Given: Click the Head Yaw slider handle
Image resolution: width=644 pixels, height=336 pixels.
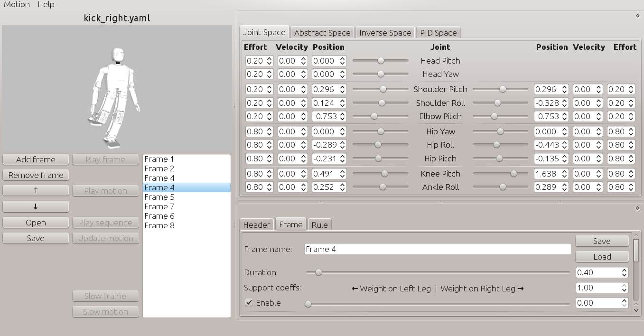Looking at the screenshot, I should [380, 74].
